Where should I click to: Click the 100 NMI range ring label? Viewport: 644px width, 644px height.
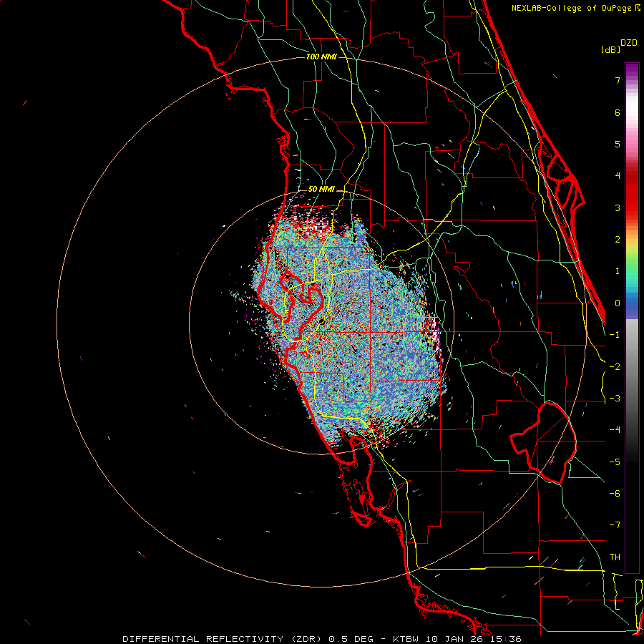pyautogui.click(x=321, y=57)
